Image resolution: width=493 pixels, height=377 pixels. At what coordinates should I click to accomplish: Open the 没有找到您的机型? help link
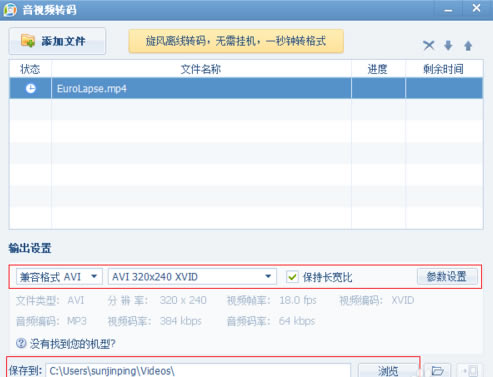tap(73, 344)
